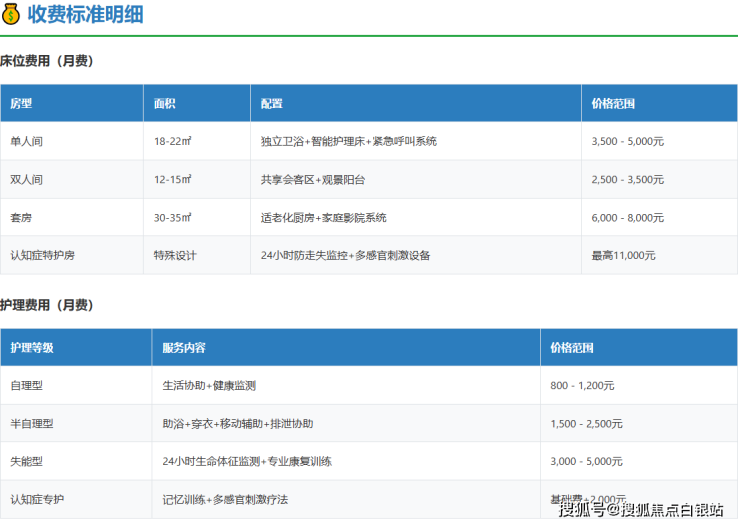The width and height of the screenshot is (740, 526).
Task: Select the 自理型 care level cell
Action: (27, 386)
